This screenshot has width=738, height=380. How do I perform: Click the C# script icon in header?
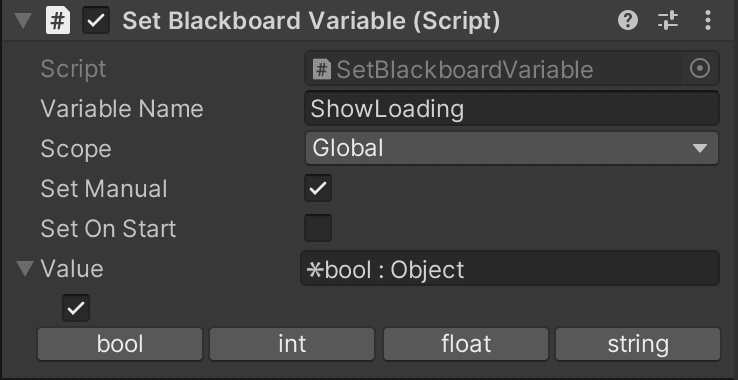pyautogui.click(x=57, y=22)
